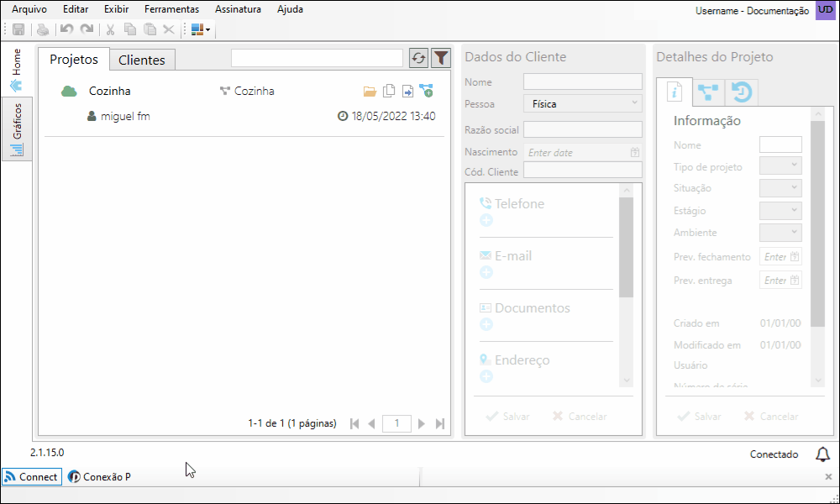Go to the previous page of results
The width and height of the screenshot is (840, 504).
[x=371, y=423]
